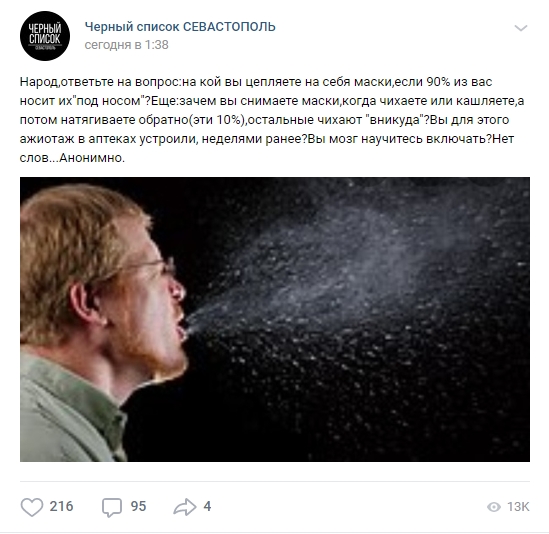
Task: Open comments via the speech bubble icon
Action: pyautogui.click(x=112, y=507)
